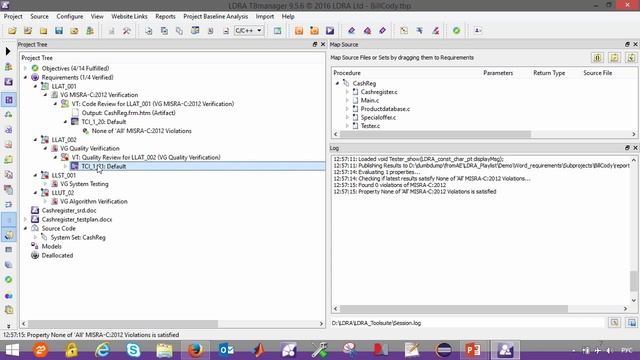Screen dimensions: 640x360
Task: Click the black play arrow in sidebar
Action: point(8,51)
